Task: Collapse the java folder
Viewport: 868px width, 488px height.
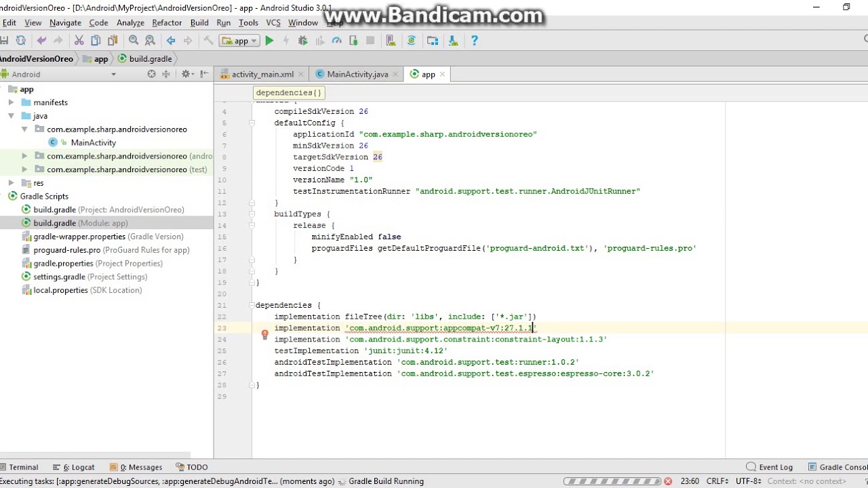Action: (x=11, y=116)
